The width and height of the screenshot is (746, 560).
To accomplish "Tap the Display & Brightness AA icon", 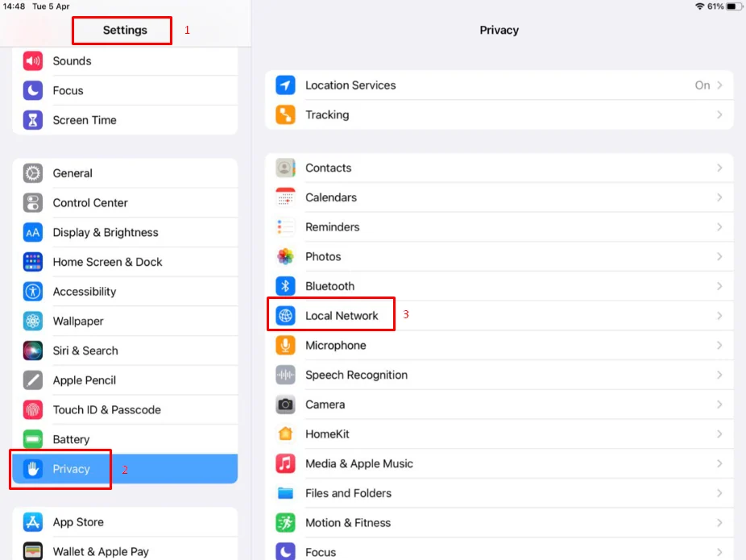I will pyautogui.click(x=33, y=232).
